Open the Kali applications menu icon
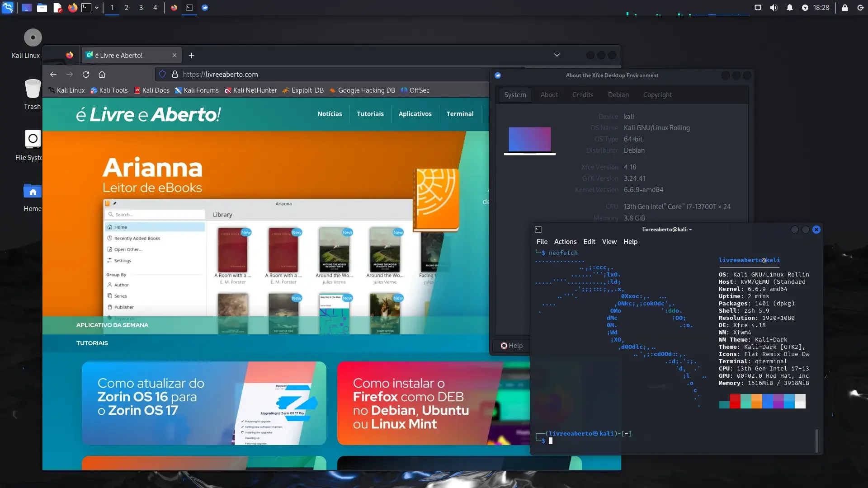Viewport: 868px width, 488px height. (8, 7)
